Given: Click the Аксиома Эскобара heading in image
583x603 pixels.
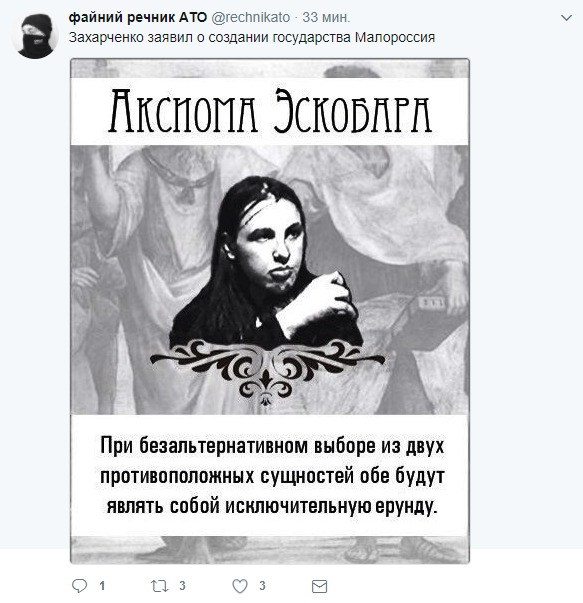Looking at the screenshot, I should 270,111.
